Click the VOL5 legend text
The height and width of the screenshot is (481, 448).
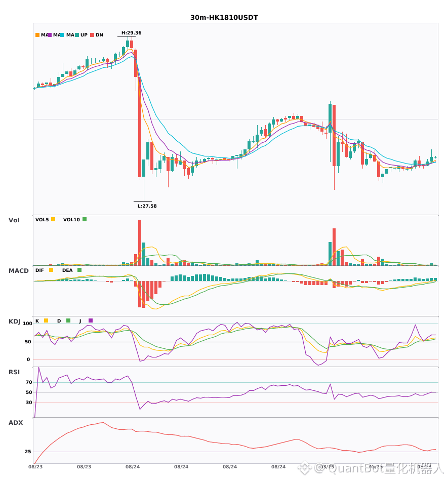pyautogui.click(x=42, y=220)
